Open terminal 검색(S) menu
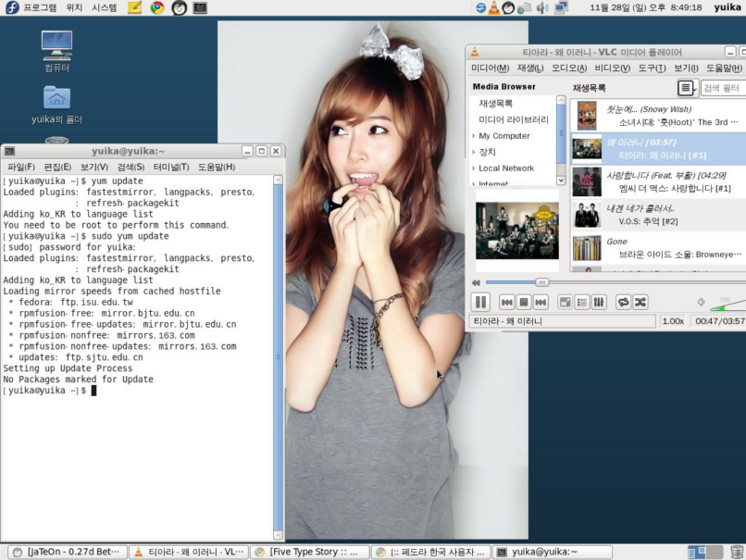This screenshot has width=746, height=560. pyautogui.click(x=131, y=167)
